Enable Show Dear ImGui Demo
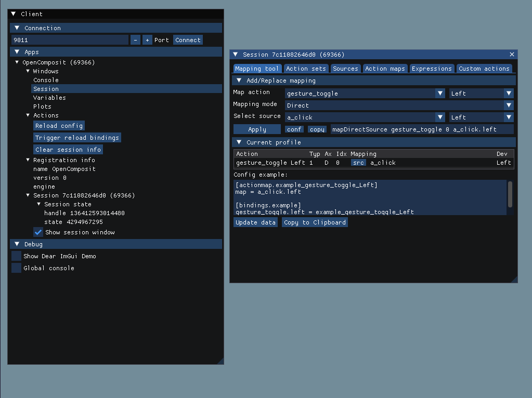Viewport: 532px width, 398px height. point(16,256)
